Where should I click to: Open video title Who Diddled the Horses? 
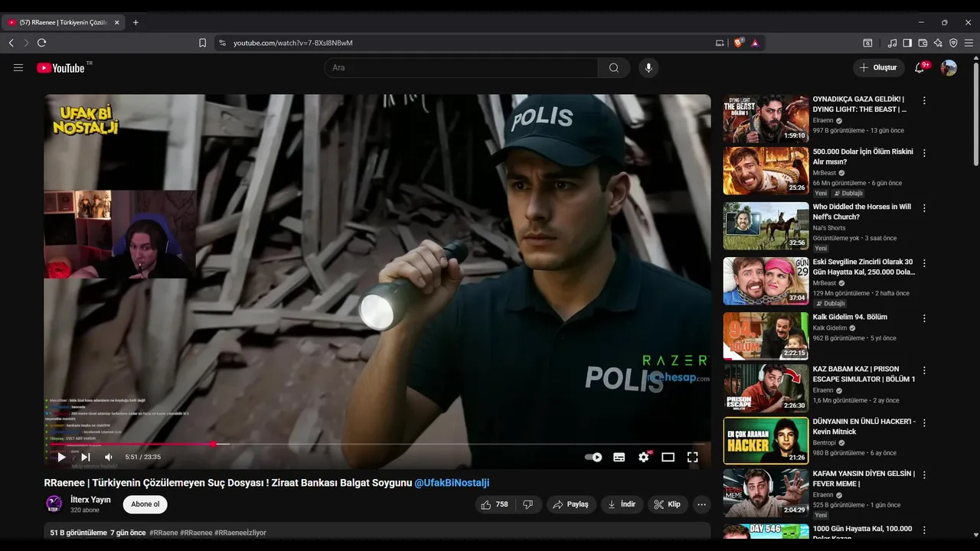click(862, 212)
